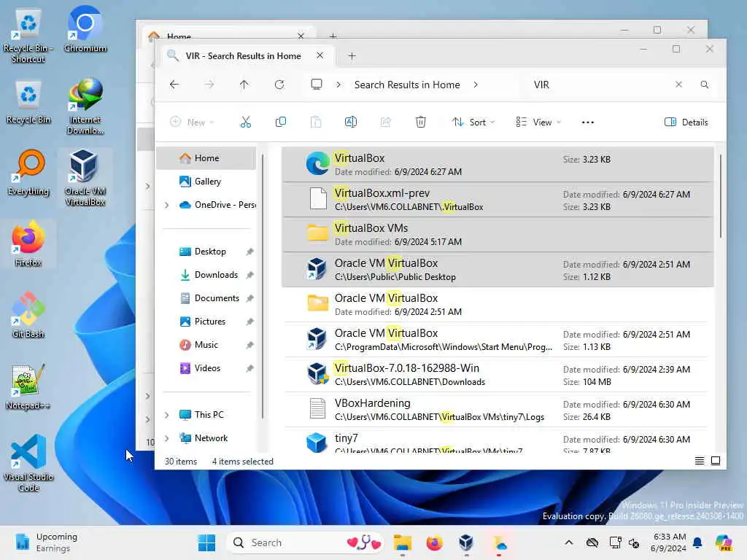Select Home tab in the background Explorer window
This screenshot has height=560, width=747.
click(179, 36)
